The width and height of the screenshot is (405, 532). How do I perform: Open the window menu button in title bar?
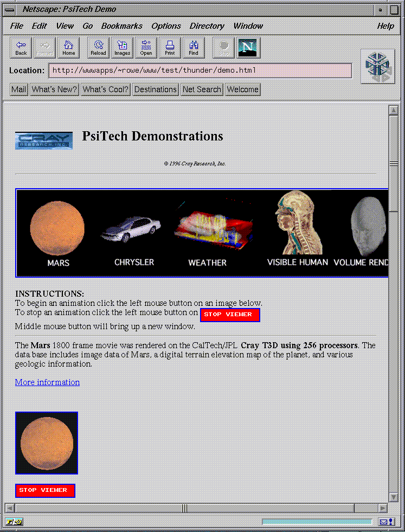click(x=10, y=10)
